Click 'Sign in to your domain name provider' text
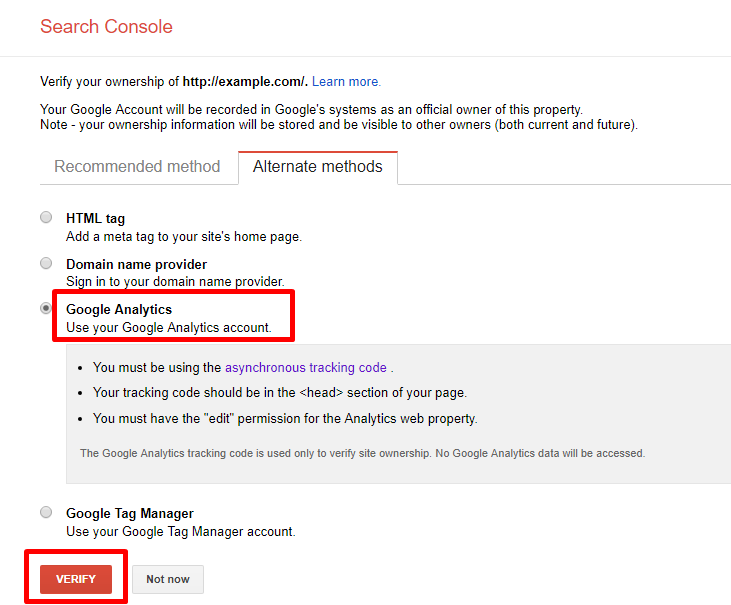The width and height of the screenshot is (731, 605). pyautogui.click(x=175, y=281)
